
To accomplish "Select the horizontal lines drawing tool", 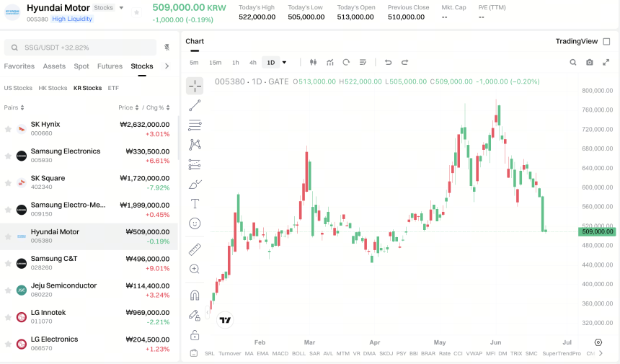I will [x=195, y=125].
